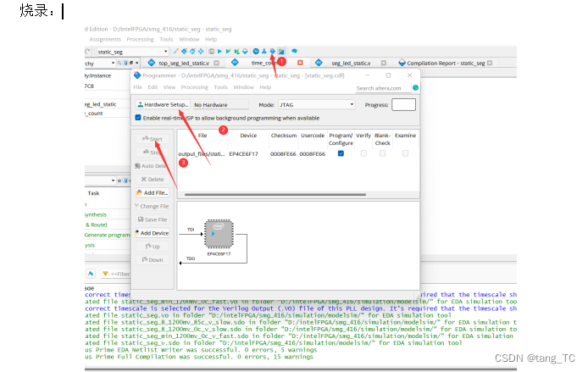
Task: Click the Add File button
Action: click(153, 192)
